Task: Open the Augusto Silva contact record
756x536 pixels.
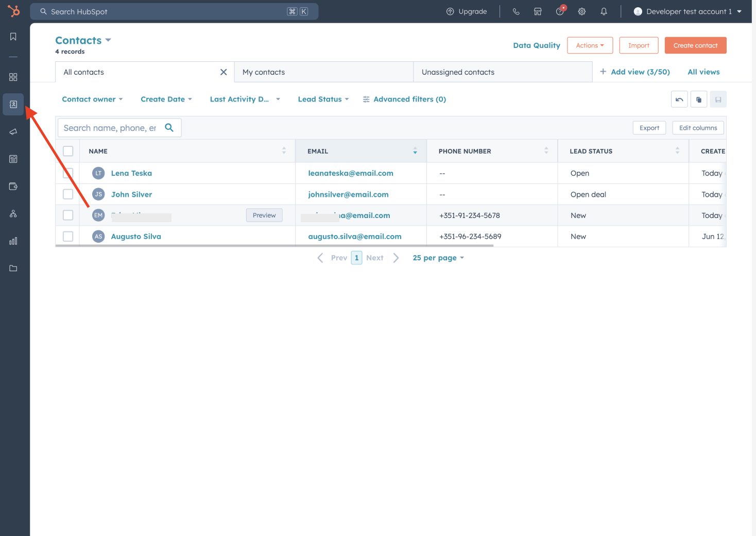Action: (136, 237)
